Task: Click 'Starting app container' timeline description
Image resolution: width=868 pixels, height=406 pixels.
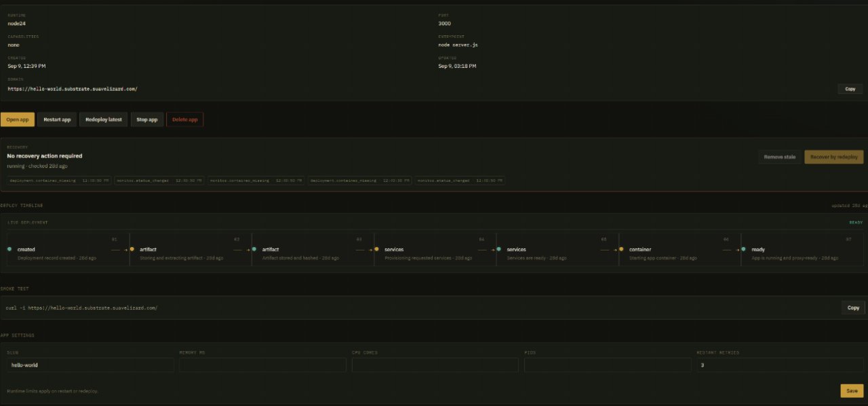Action: click(x=663, y=258)
